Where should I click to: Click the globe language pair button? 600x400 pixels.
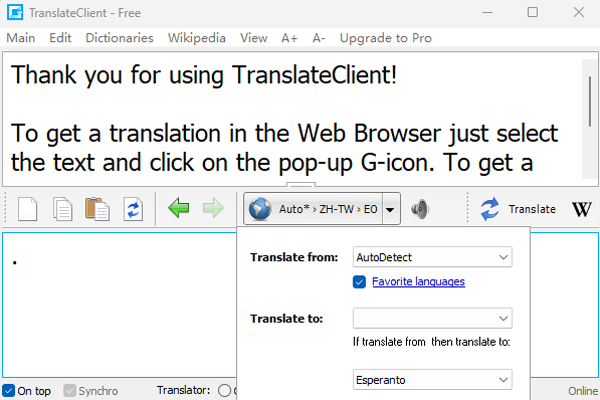(313, 209)
